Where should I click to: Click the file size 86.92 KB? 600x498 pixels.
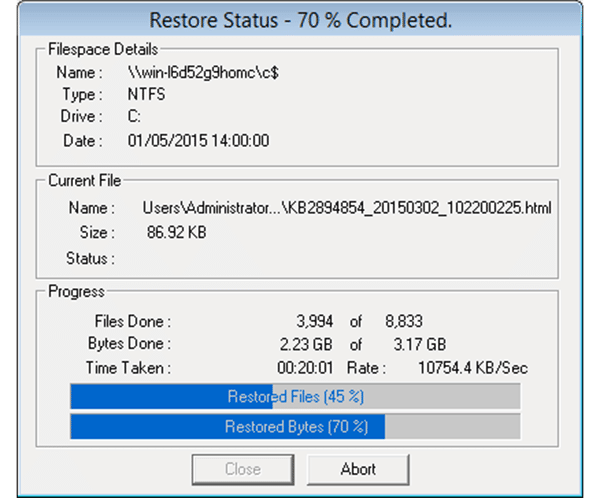[x=176, y=232]
